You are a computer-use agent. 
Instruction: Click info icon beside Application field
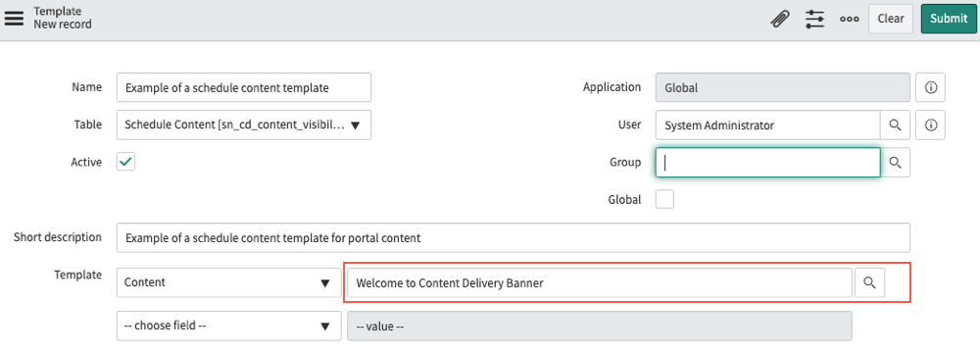pyautogui.click(x=930, y=87)
